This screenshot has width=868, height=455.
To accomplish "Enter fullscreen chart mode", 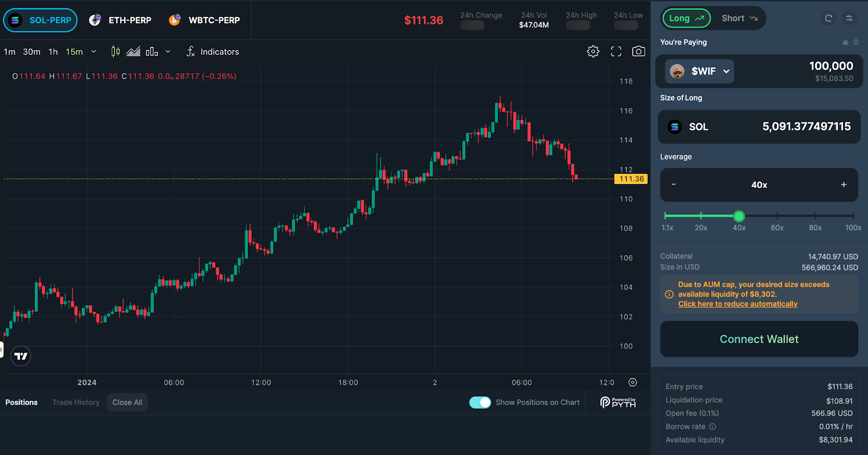I will (616, 52).
